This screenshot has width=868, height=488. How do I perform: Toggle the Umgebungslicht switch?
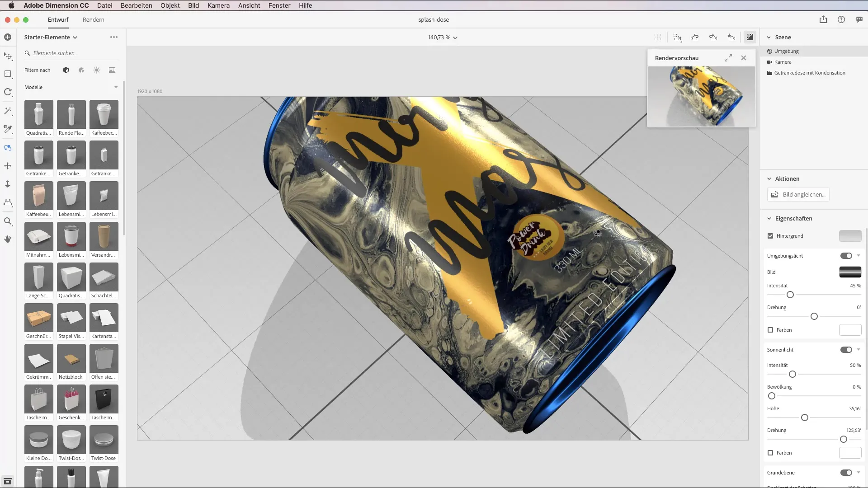(x=846, y=256)
